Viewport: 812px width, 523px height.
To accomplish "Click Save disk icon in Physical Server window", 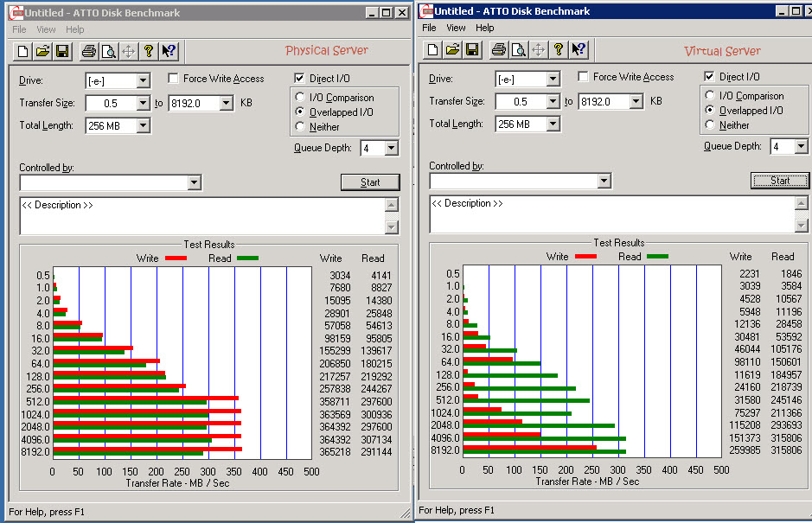I will point(62,51).
